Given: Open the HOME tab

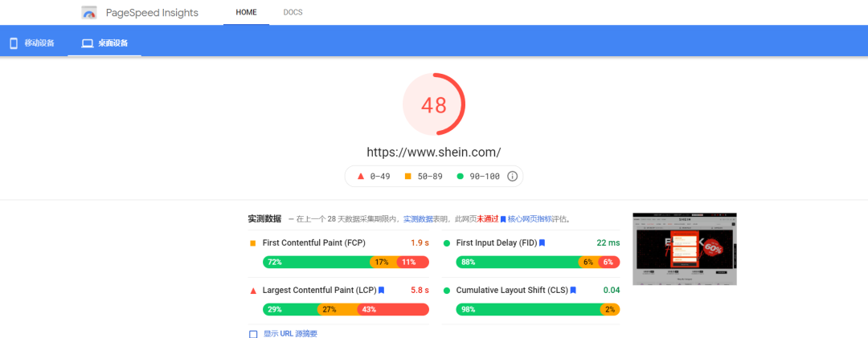Looking at the screenshot, I should 247,12.
